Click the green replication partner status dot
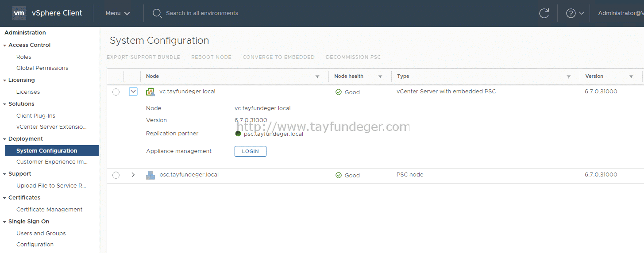 pyautogui.click(x=238, y=134)
